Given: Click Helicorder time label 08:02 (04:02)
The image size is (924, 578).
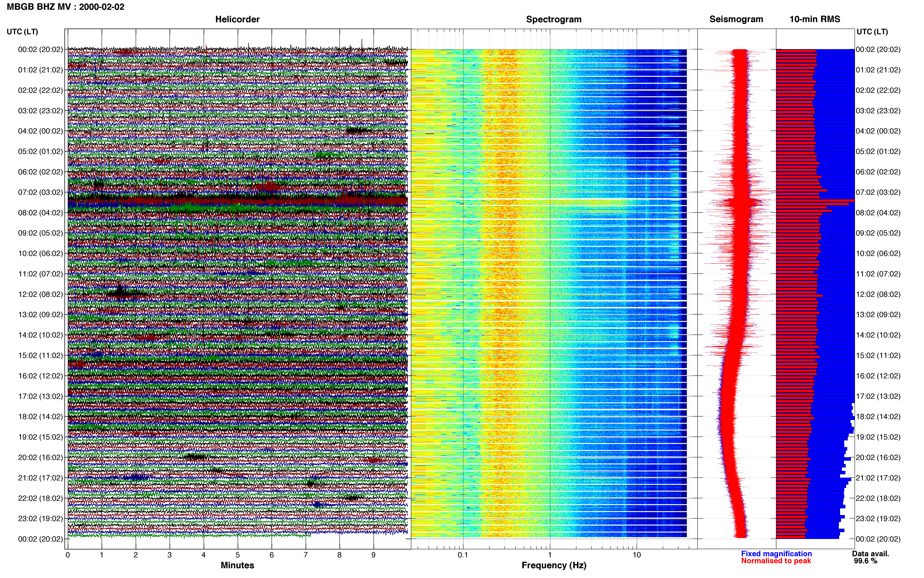Looking at the screenshot, I should click(41, 212).
